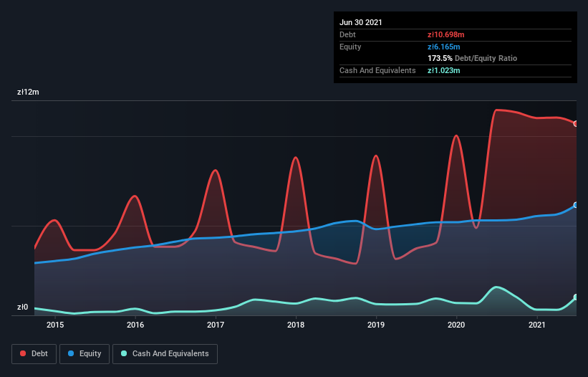Click the Equity label in tooltip

(350, 47)
